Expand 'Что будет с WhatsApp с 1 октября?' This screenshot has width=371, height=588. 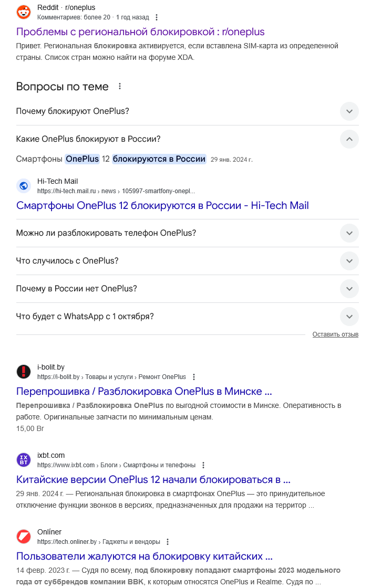[349, 317]
